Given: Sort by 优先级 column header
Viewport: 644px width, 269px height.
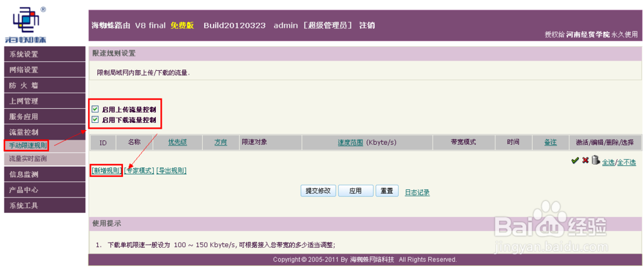Looking at the screenshot, I should [x=178, y=142].
